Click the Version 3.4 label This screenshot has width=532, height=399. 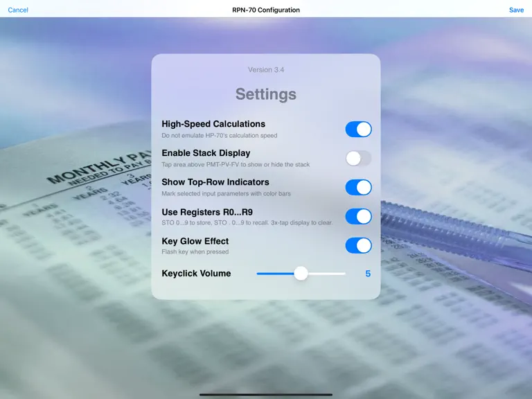[266, 69]
